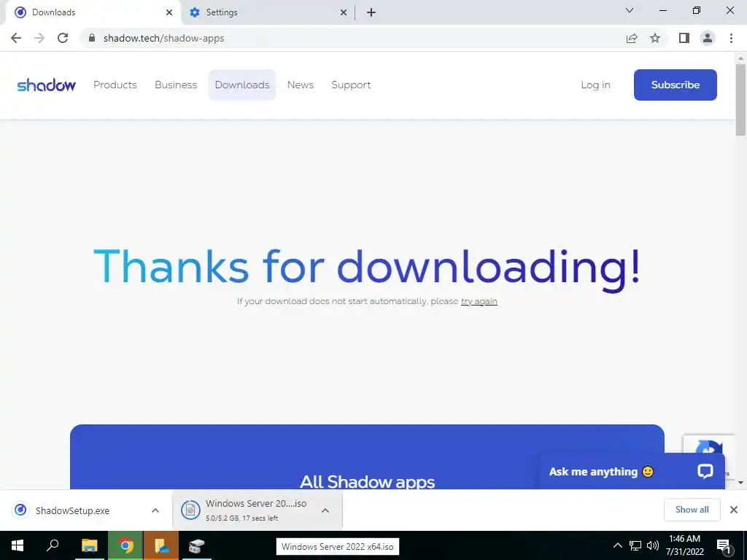Open the browser side panel
747x560 pixels.
pyautogui.click(x=684, y=38)
